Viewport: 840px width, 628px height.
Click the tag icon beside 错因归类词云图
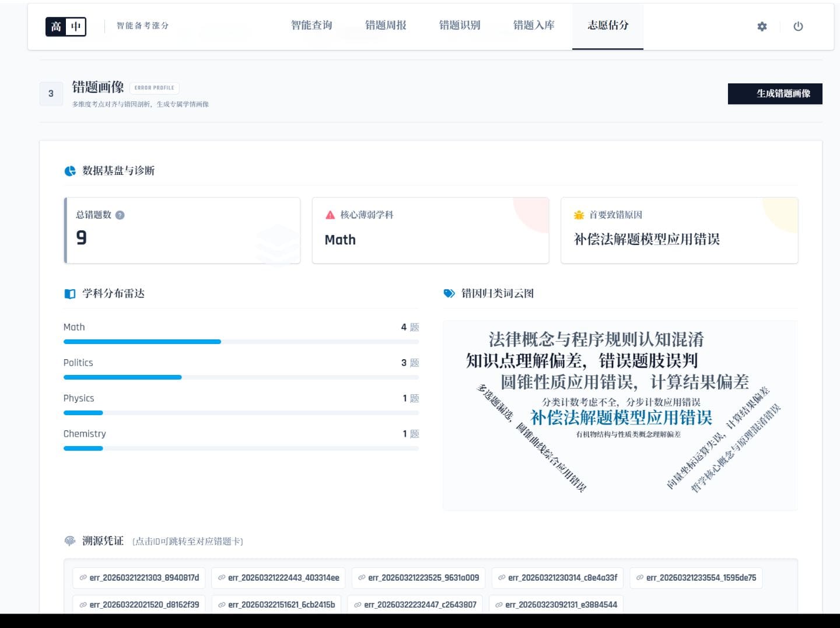449,294
